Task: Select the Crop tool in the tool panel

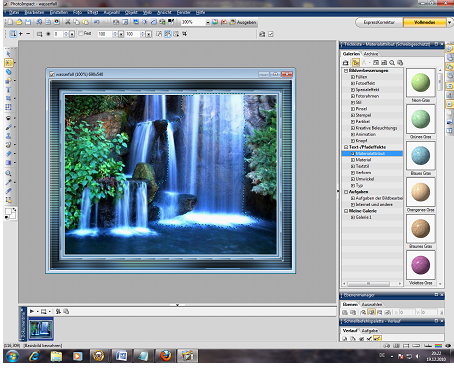Action: [x=9, y=98]
